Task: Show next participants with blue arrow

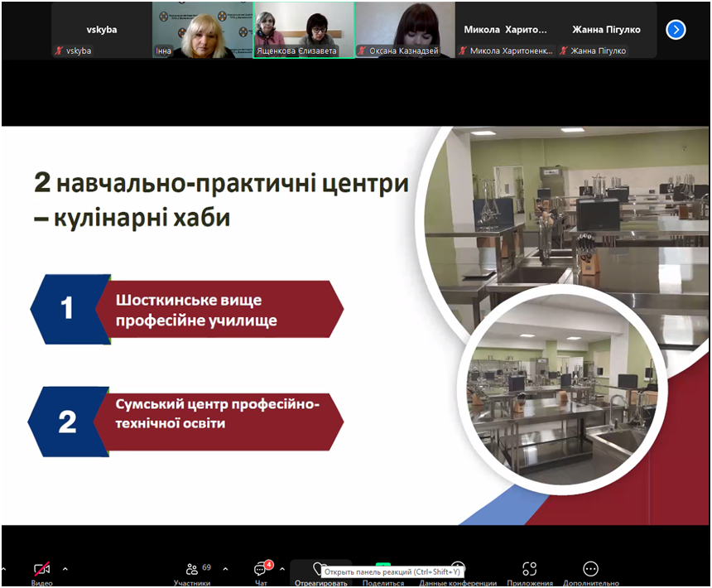Action: click(x=676, y=30)
